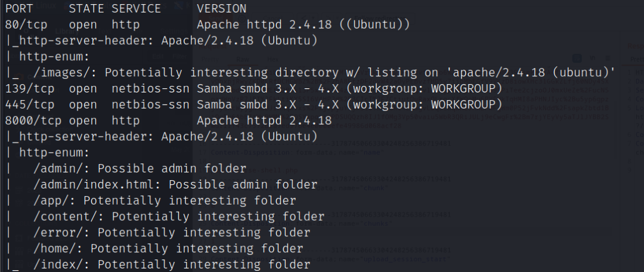Click the highlighted editor icon left of \n
644x272 pixels.
pos(577,58)
